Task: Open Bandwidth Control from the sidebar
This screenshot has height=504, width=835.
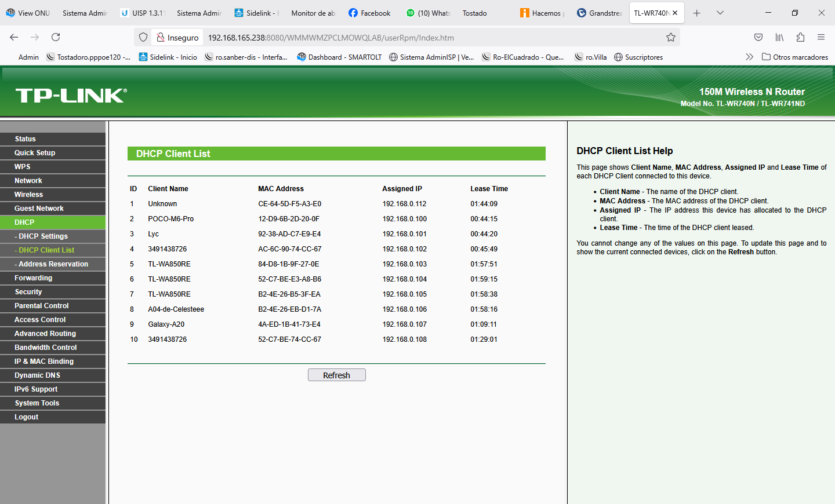Action: coord(46,348)
